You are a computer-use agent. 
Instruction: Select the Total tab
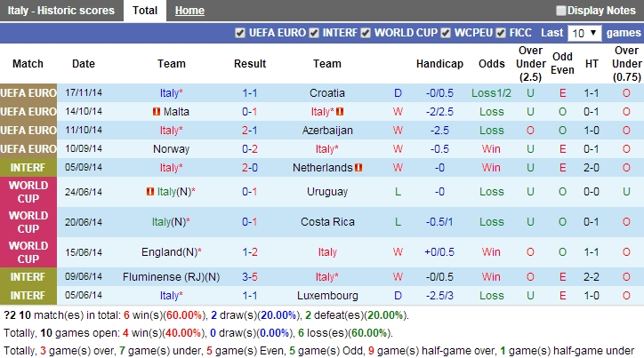145,11
